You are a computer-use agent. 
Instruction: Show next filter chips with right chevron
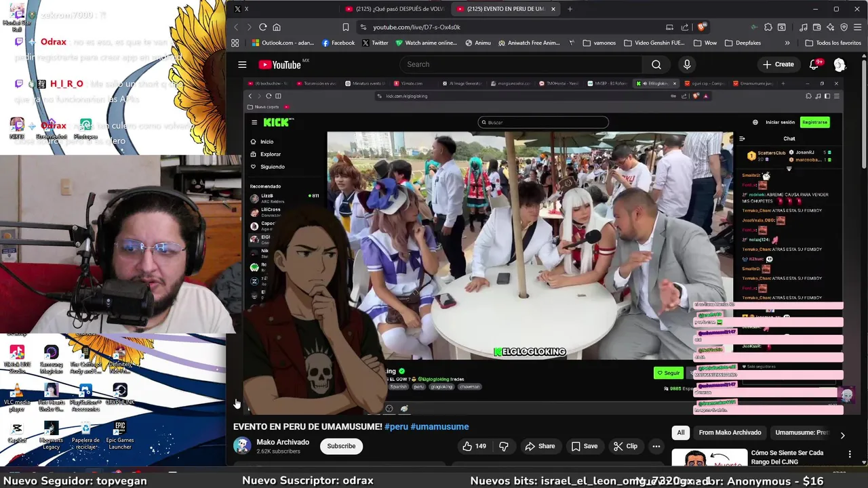(842, 435)
